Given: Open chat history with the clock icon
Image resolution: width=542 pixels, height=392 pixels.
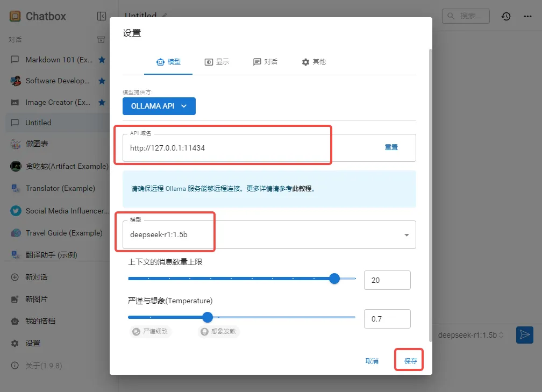Looking at the screenshot, I should (x=506, y=16).
